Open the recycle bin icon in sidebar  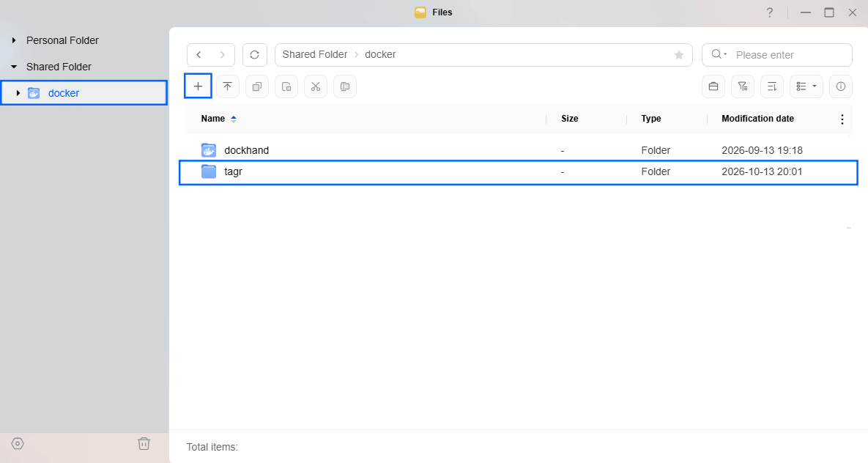(144, 444)
